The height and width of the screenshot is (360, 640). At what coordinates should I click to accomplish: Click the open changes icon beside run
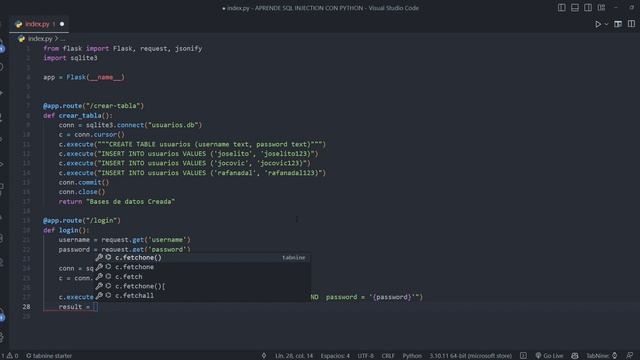tap(618, 24)
